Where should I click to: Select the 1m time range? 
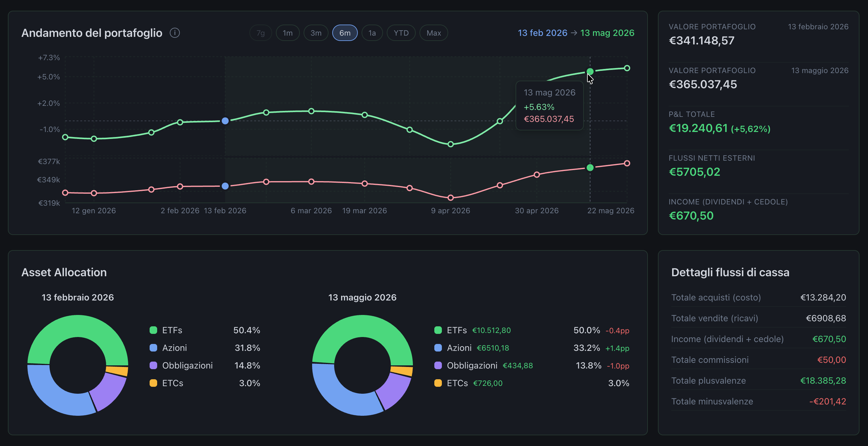[288, 33]
